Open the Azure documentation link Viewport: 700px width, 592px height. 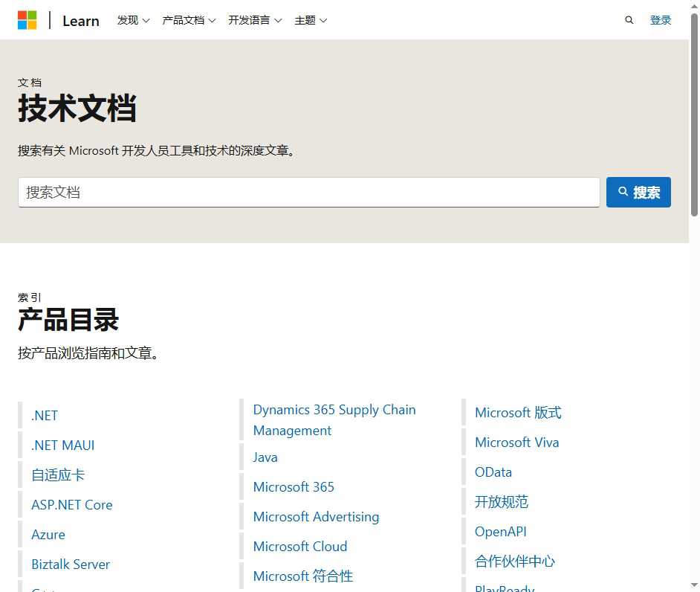pos(48,534)
